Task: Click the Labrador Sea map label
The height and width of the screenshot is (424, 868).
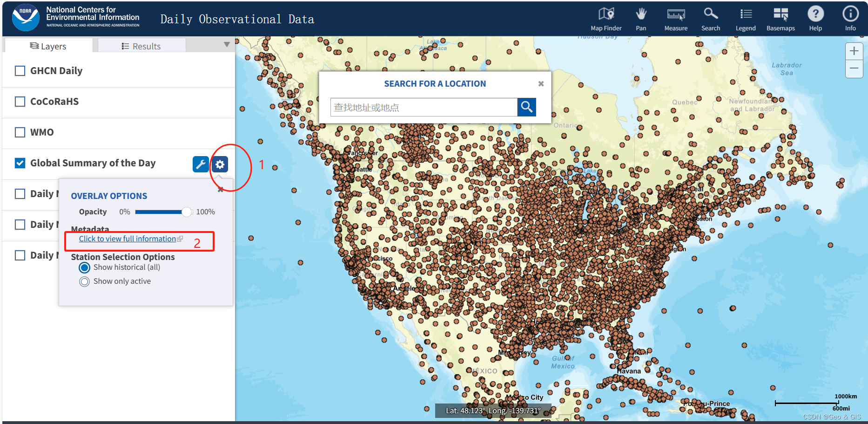Action: click(787, 69)
